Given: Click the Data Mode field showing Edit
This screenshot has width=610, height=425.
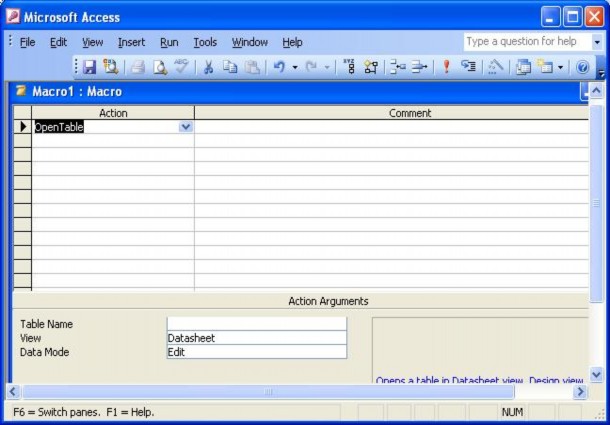Looking at the screenshot, I should 257,352.
